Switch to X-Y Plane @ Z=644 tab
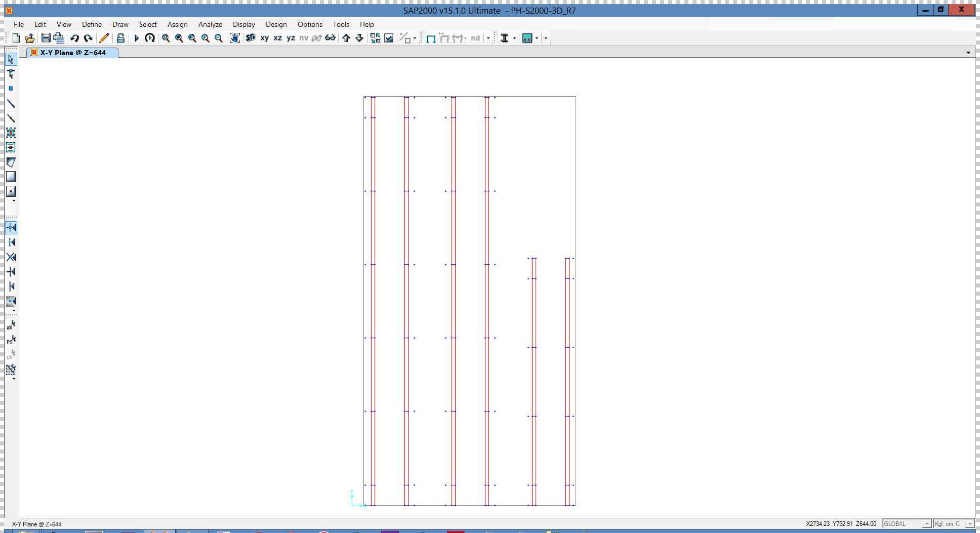Viewport: 980px width, 533px height. point(72,53)
